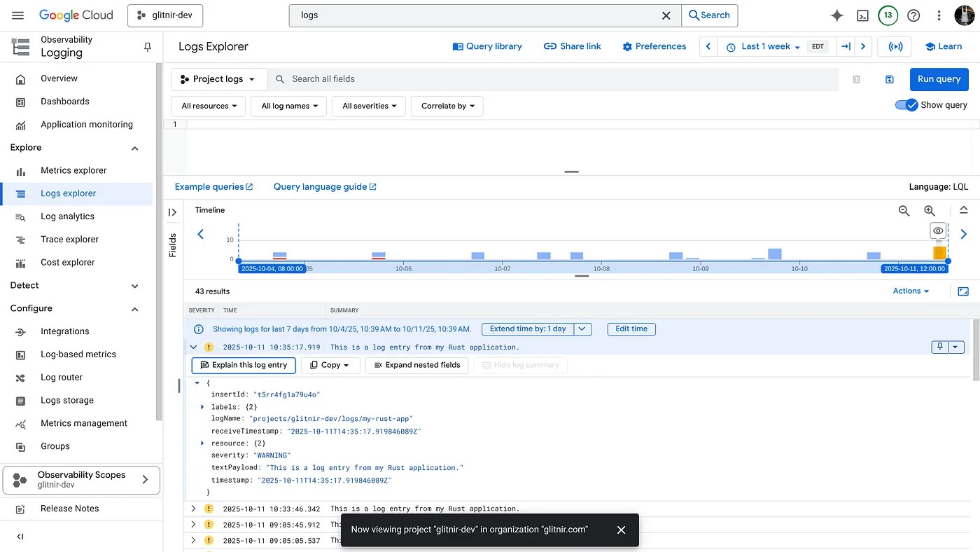Screen dimensions: 980x552
Task: Click the hamburger navigation menu
Action: click(18, 15)
